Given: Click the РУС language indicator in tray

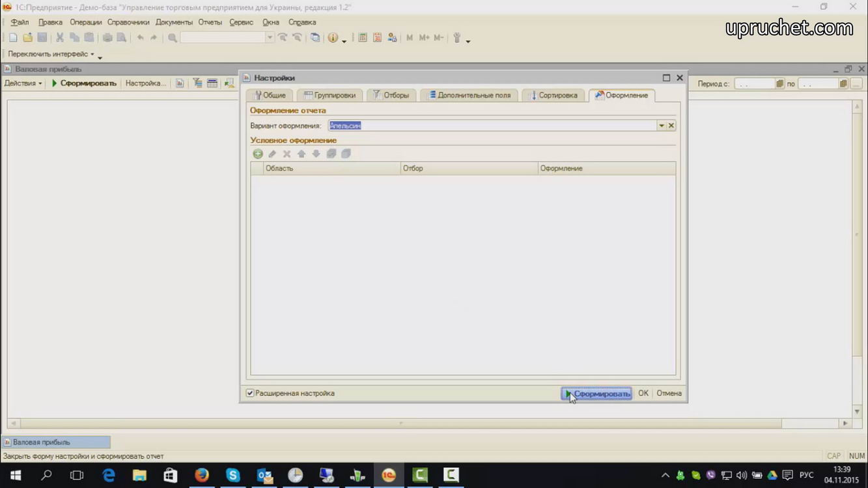Looking at the screenshot, I should point(806,476).
